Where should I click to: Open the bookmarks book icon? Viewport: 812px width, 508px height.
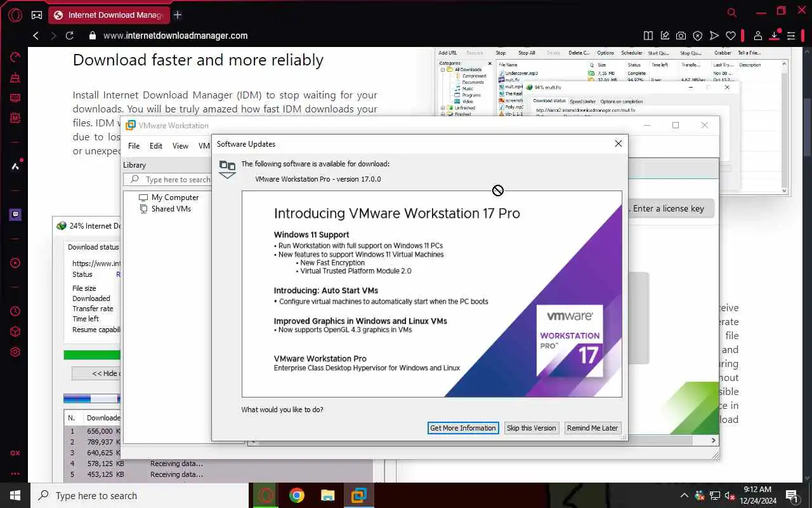point(648,36)
